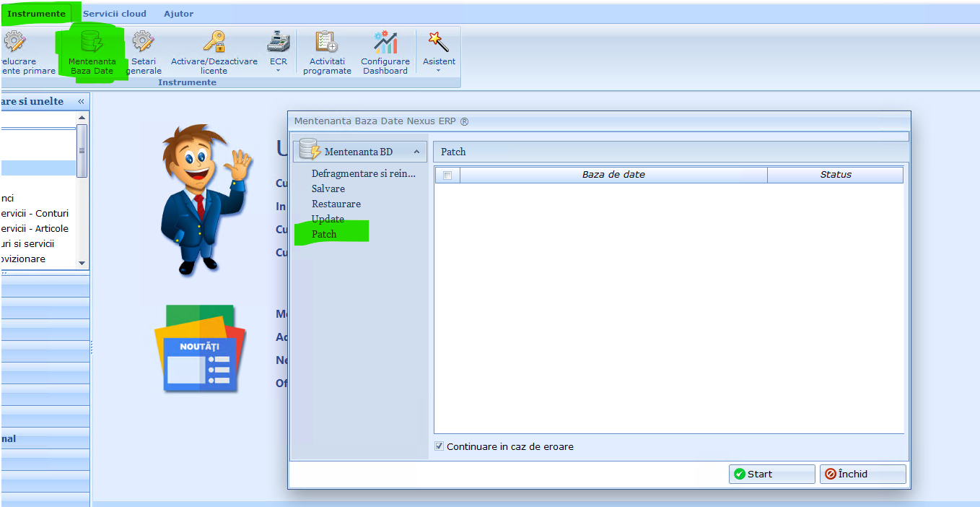The height and width of the screenshot is (507, 980).
Task: Open Activare/Dezactivare licente key icon
Action: click(214, 41)
